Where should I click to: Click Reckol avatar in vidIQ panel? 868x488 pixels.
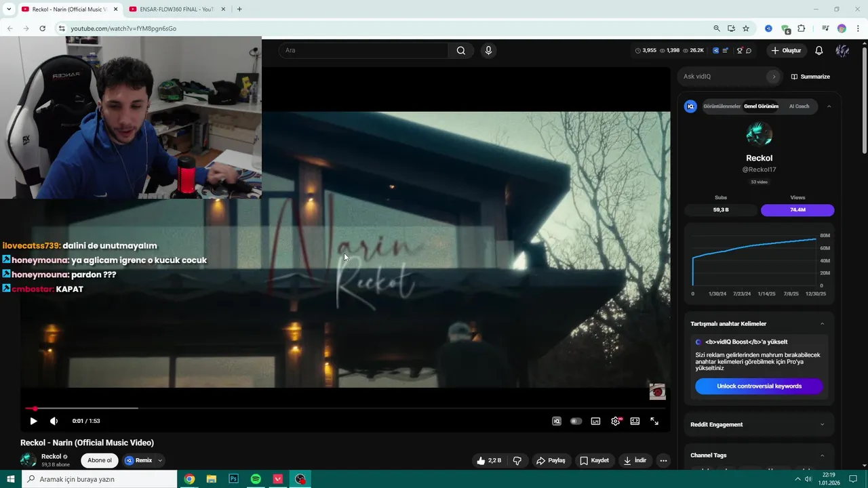point(759,135)
